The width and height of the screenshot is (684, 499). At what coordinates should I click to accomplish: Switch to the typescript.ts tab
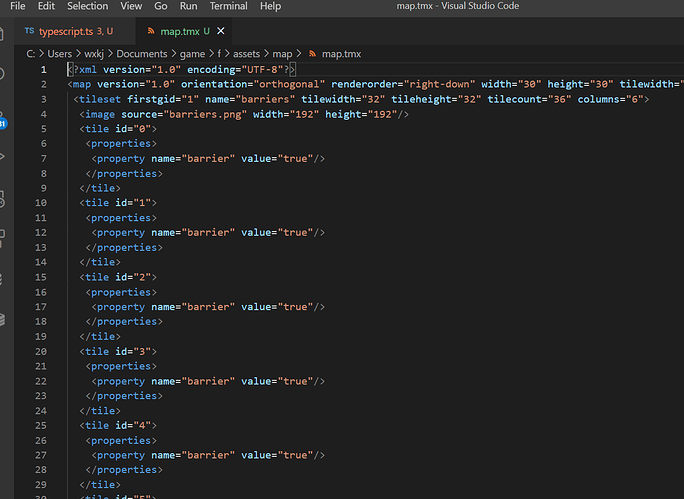(x=75, y=31)
